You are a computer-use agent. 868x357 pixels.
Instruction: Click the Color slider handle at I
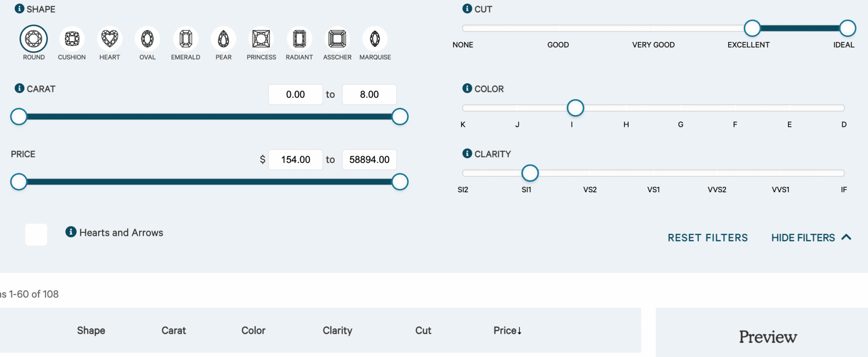pyautogui.click(x=575, y=108)
